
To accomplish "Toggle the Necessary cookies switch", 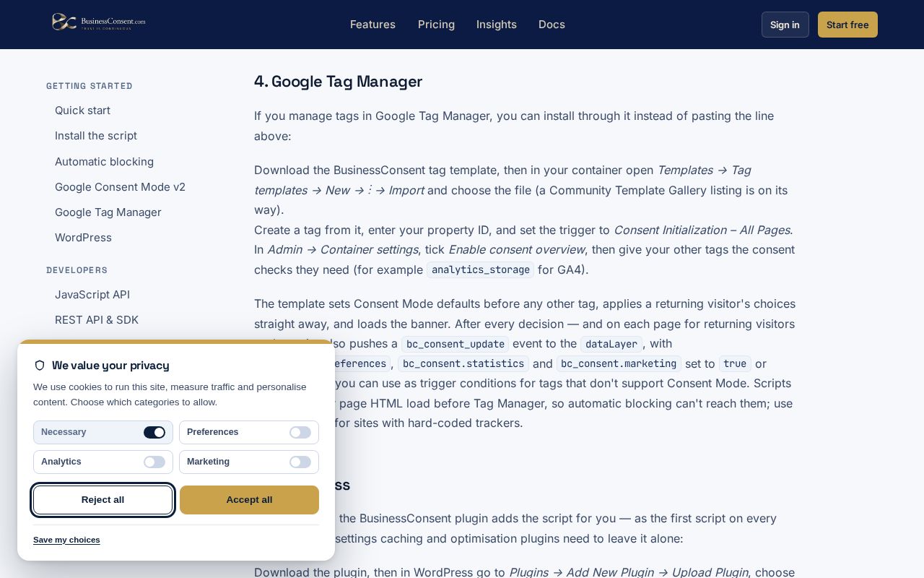I will point(154,432).
